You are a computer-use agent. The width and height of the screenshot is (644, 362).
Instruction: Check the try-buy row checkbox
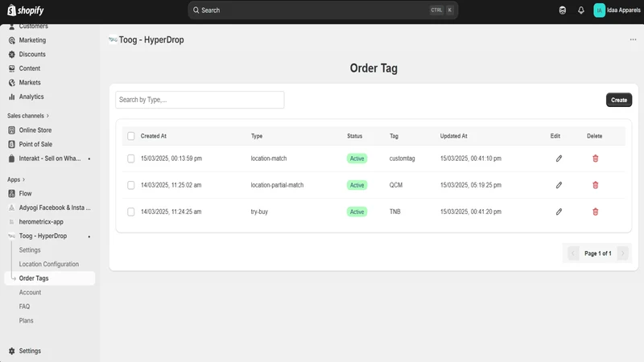click(130, 212)
